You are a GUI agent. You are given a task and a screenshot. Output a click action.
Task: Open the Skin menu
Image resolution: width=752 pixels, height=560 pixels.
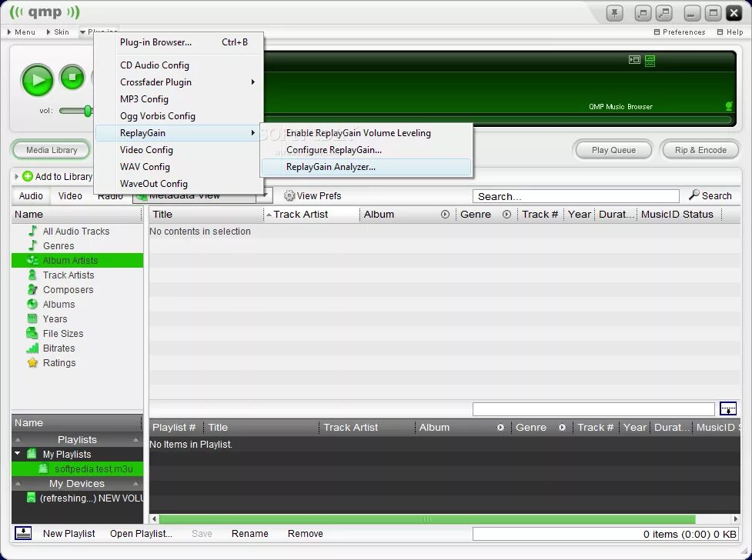point(58,32)
